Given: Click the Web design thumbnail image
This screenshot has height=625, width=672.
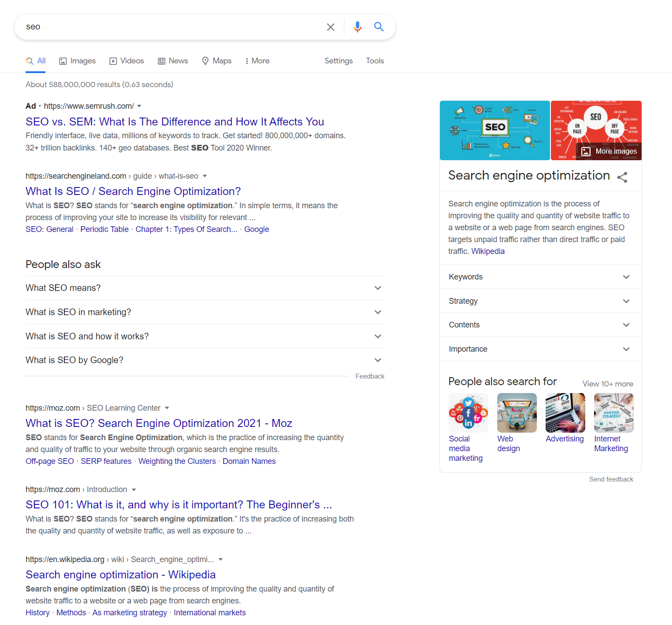Looking at the screenshot, I should coord(517,413).
